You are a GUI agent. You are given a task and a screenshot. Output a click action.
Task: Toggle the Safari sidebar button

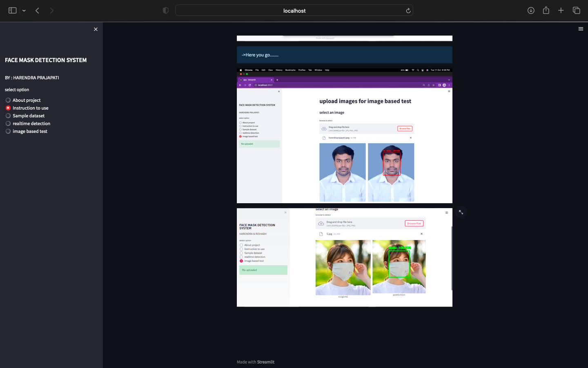12,11
